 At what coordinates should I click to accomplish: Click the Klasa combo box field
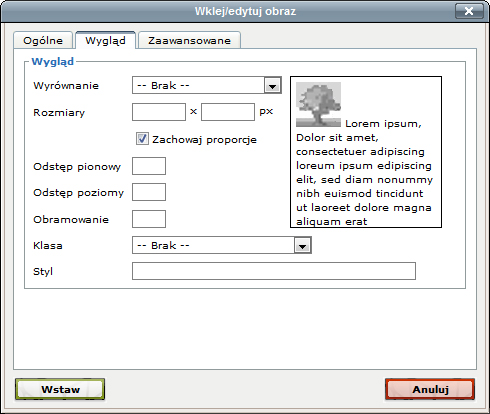pyautogui.click(x=222, y=245)
